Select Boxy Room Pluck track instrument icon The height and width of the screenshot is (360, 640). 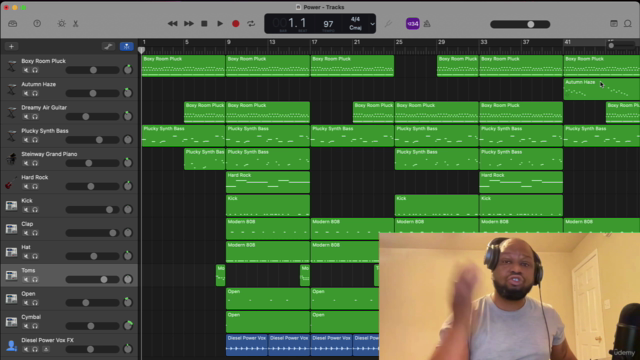11,65
